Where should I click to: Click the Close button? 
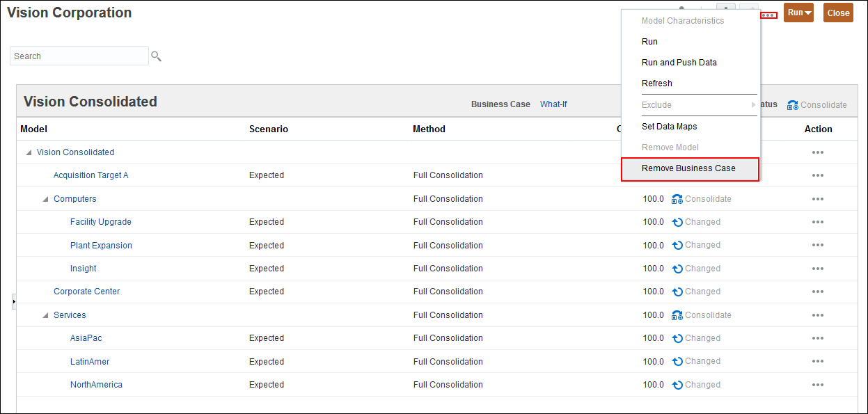(x=837, y=12)
